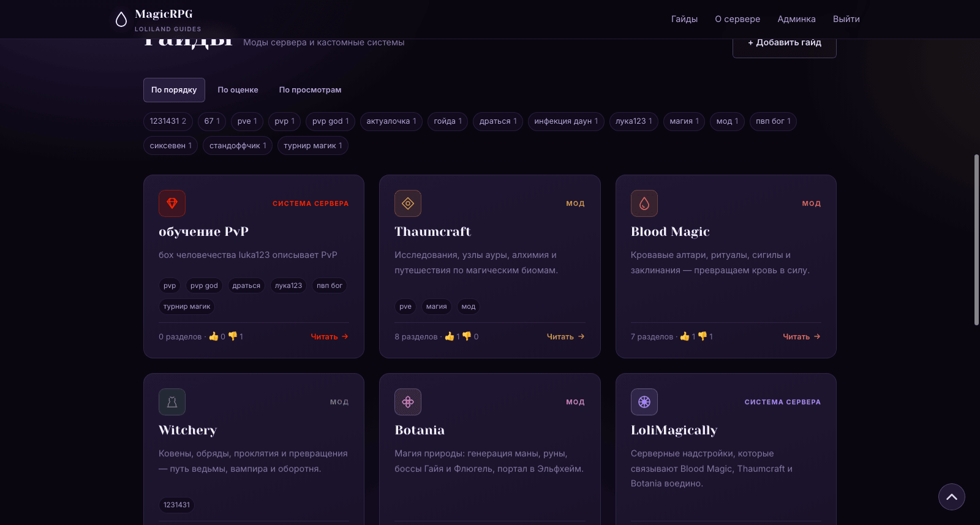
Task: Open the Админка navigation item
Action: [x=796, y=19]
